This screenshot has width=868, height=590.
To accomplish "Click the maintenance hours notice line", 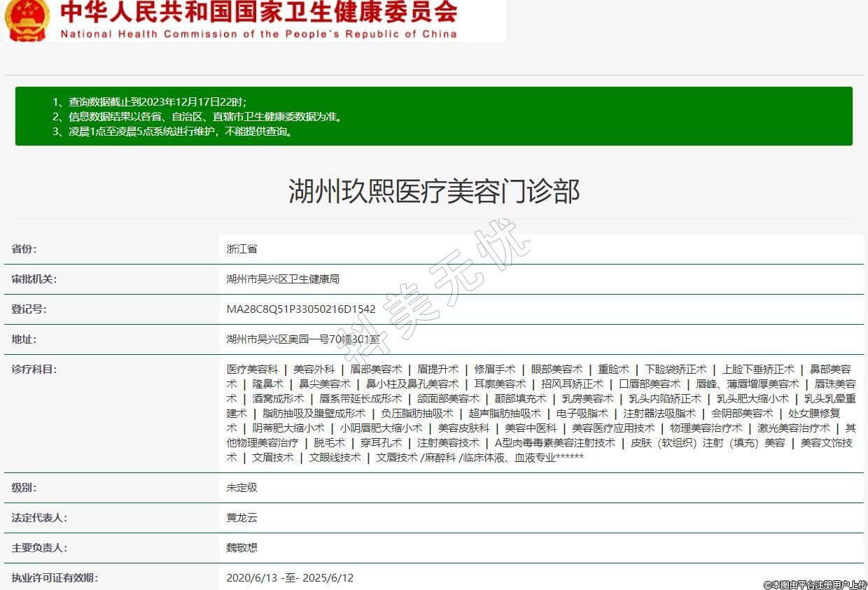I will [x=172, y=131].
